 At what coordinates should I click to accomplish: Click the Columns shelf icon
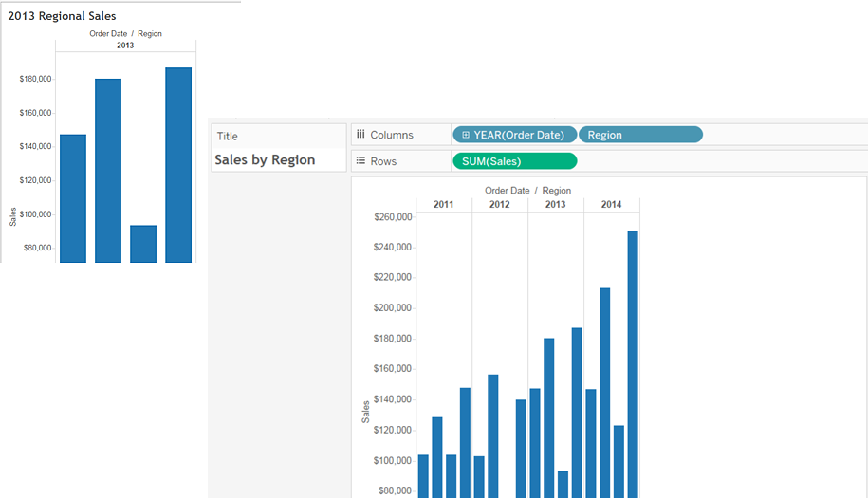coord(360,134)
